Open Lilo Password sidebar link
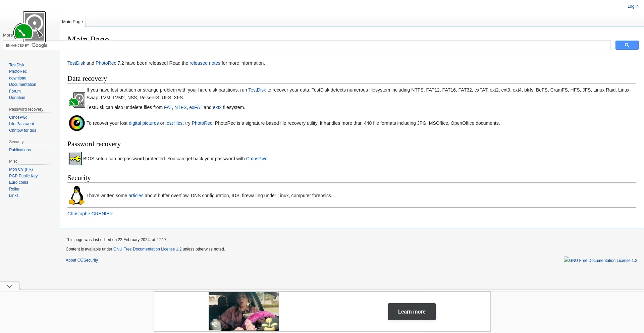Viewport: 644px width, 333px height. [21, 124]
